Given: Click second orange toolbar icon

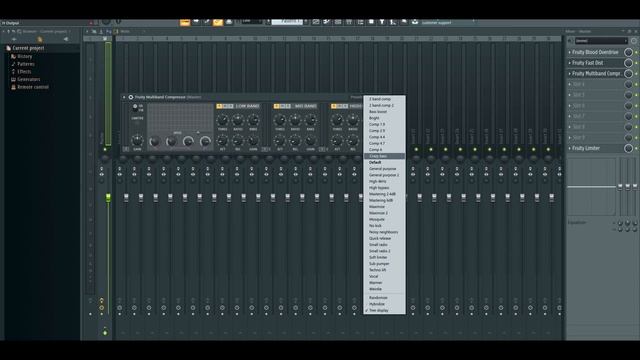Looking at the screenshot, I should [x=218, y=22].
